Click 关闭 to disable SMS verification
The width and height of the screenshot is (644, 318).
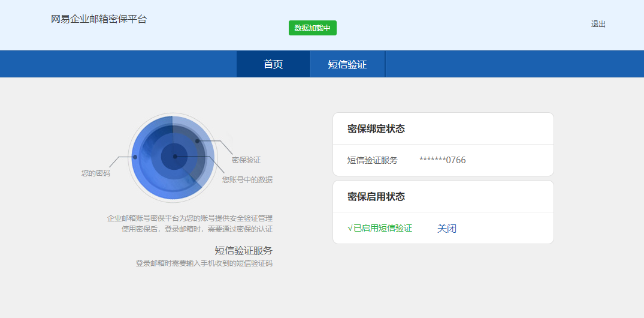pos(446,229)
